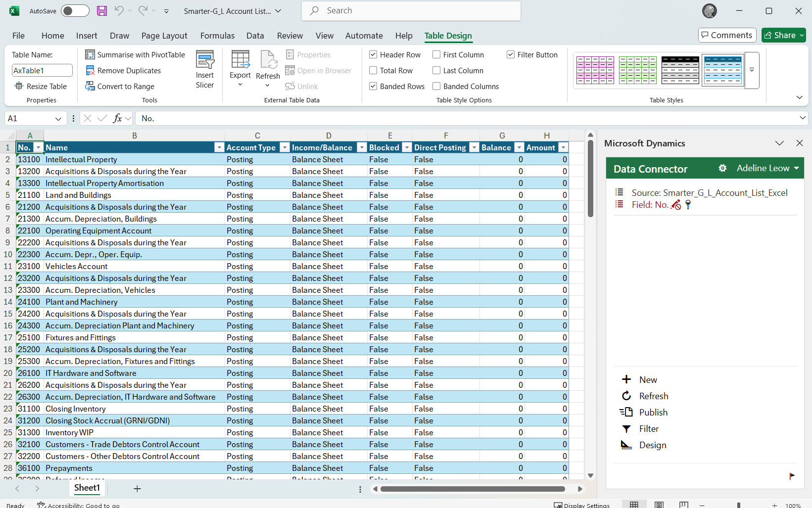Open the File menu

[18, 36]
